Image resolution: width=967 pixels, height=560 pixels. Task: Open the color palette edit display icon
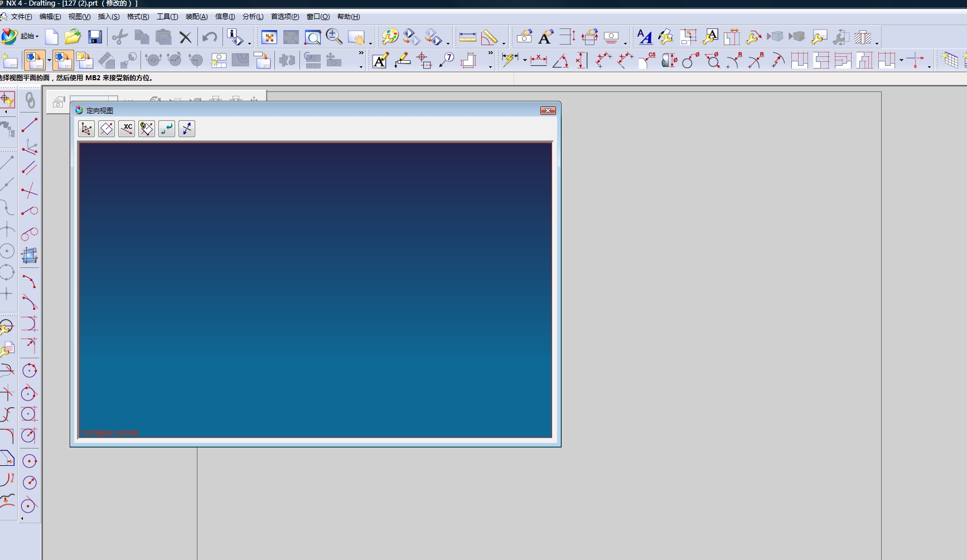[390, 37]
